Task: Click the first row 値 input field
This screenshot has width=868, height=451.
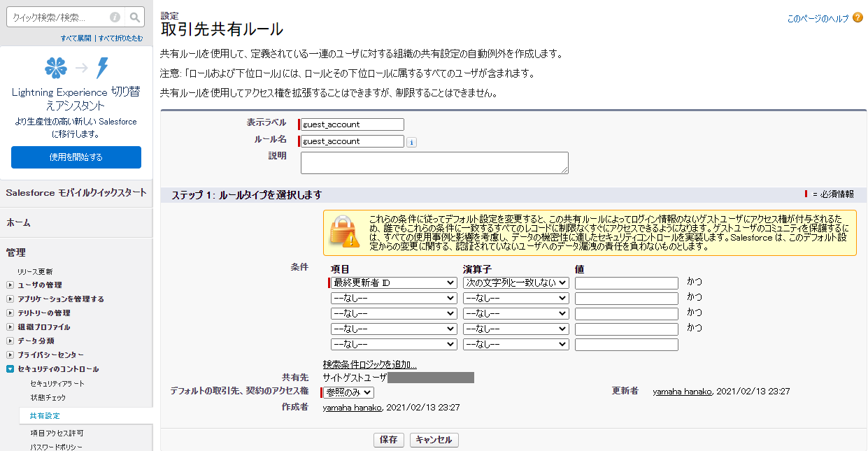Action: 627,283
